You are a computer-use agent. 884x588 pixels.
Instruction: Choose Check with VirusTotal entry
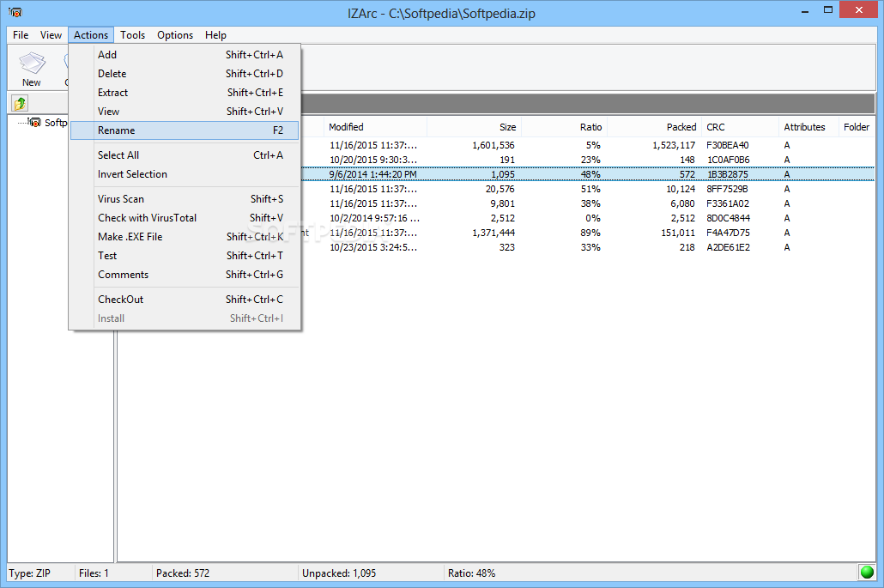185,218
